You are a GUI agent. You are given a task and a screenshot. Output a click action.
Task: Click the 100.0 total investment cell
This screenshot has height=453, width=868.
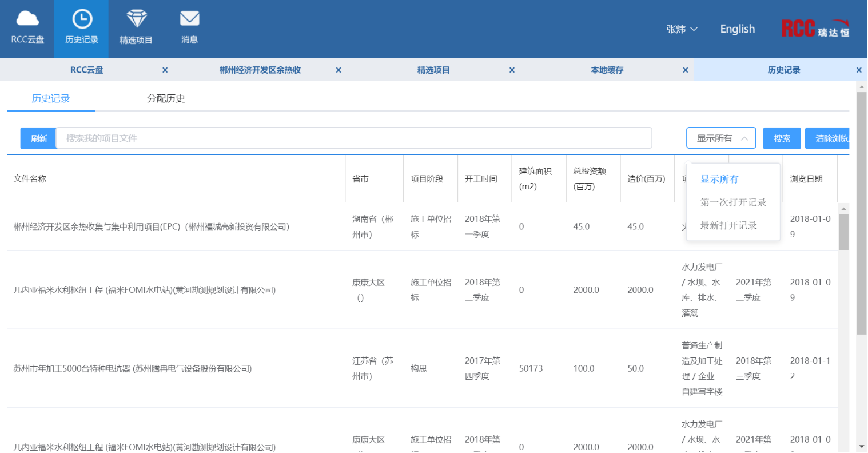[x=584, y=368]
